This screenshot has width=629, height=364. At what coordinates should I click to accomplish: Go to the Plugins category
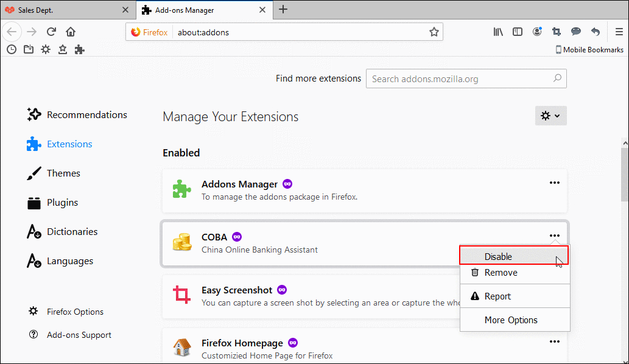[x=52, y=203]
